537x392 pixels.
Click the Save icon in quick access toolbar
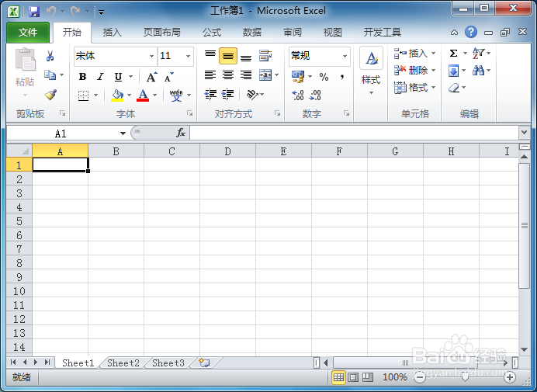tap(34, 12)
